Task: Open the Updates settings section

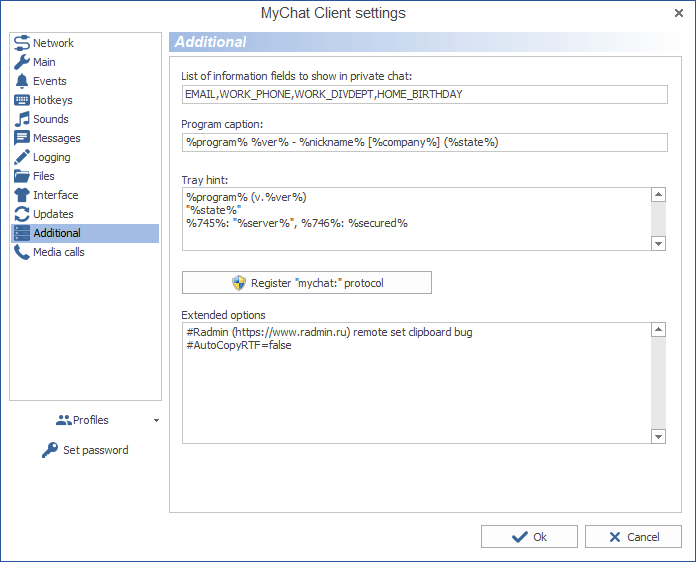Action: [53, 214]
